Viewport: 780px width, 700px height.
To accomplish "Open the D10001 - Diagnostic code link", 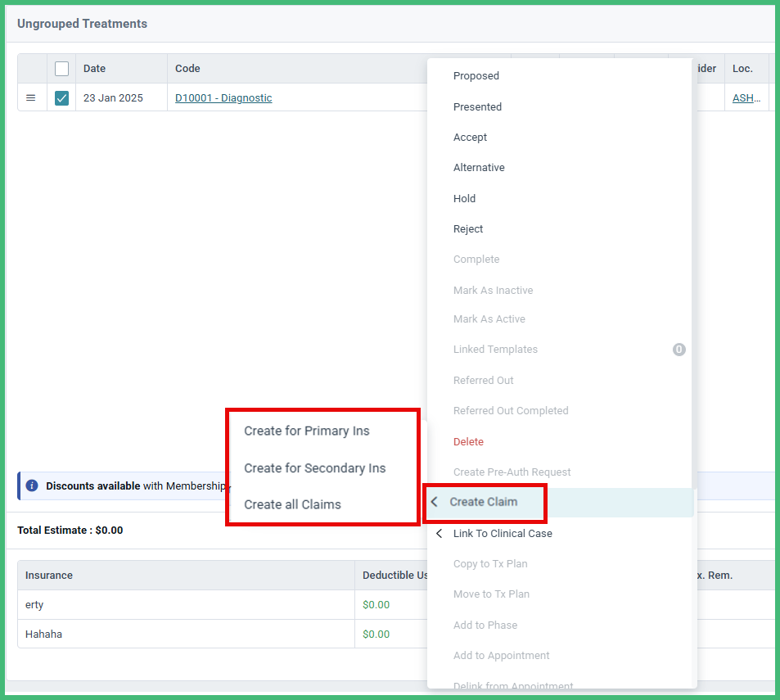I will point(222,97).
